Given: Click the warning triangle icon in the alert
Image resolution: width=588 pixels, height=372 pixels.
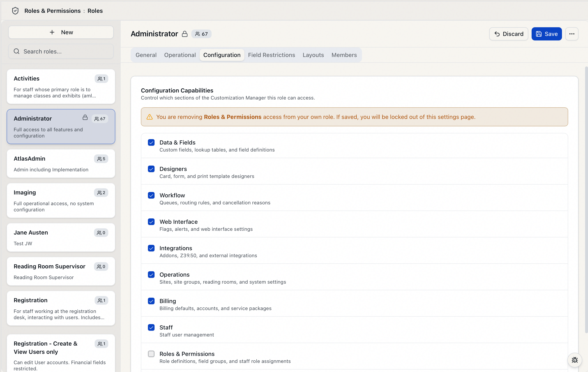Looking at the screenshot, I should tap(149, 117).
